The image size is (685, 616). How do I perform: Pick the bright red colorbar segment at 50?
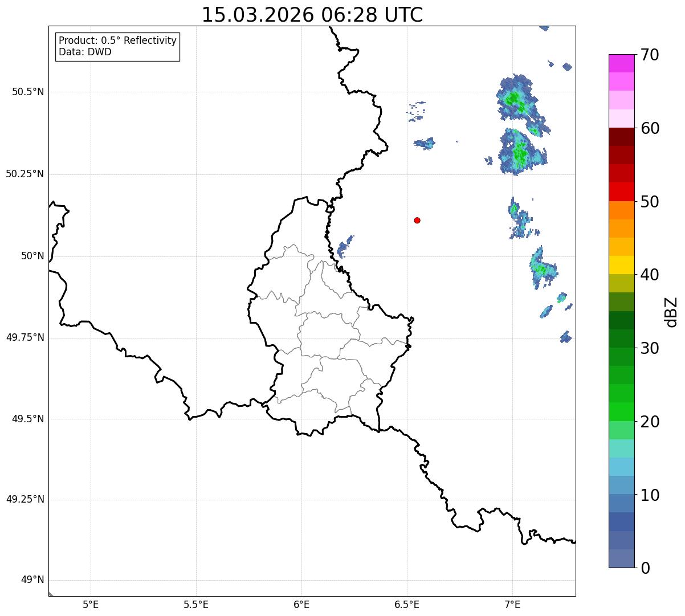tap(621, 192)
